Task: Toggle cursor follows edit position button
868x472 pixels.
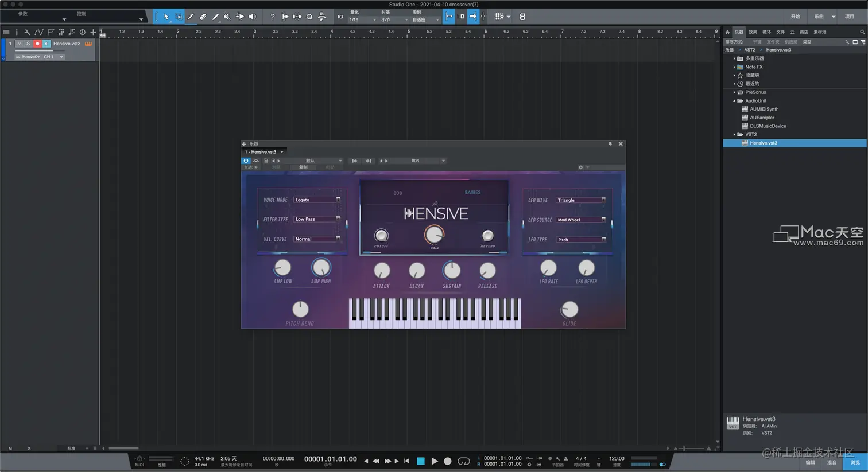Action: tap(483, 17)
